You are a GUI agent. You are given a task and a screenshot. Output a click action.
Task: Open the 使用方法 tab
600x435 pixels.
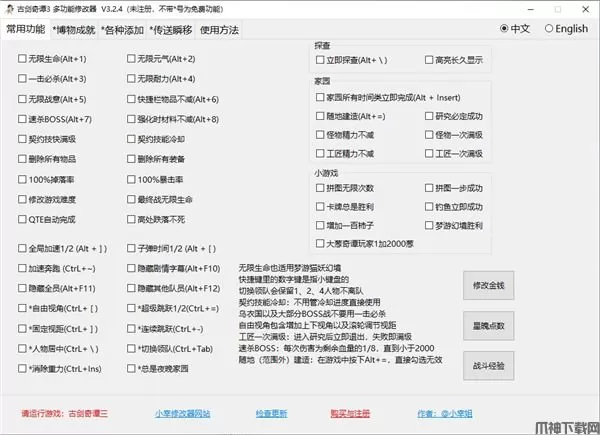click(219, 30)
